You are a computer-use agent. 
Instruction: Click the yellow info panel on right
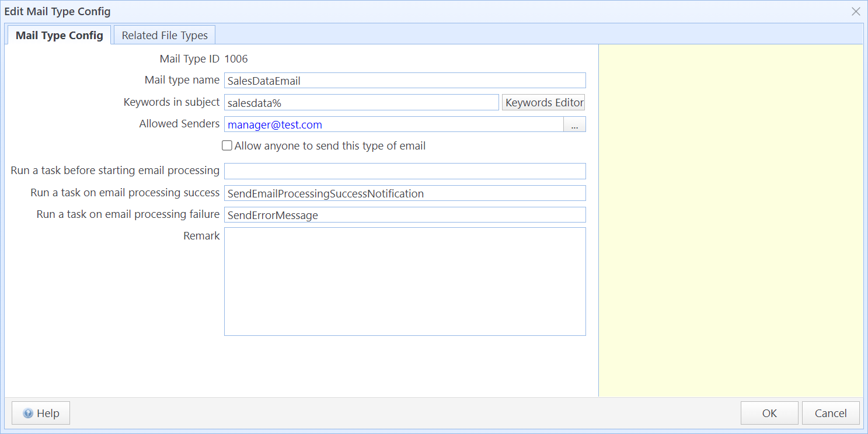(731, 221)
